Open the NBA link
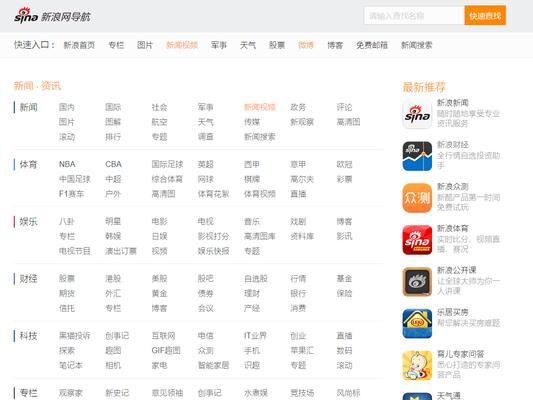This screenshot has height=400, width=533. point(67,164)
